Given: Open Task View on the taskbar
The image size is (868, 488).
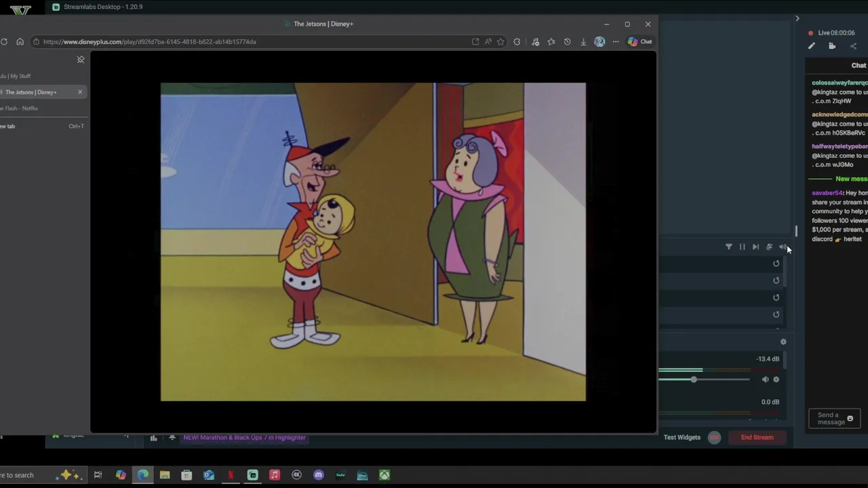Looking at the screenshot, I should 98,475.
